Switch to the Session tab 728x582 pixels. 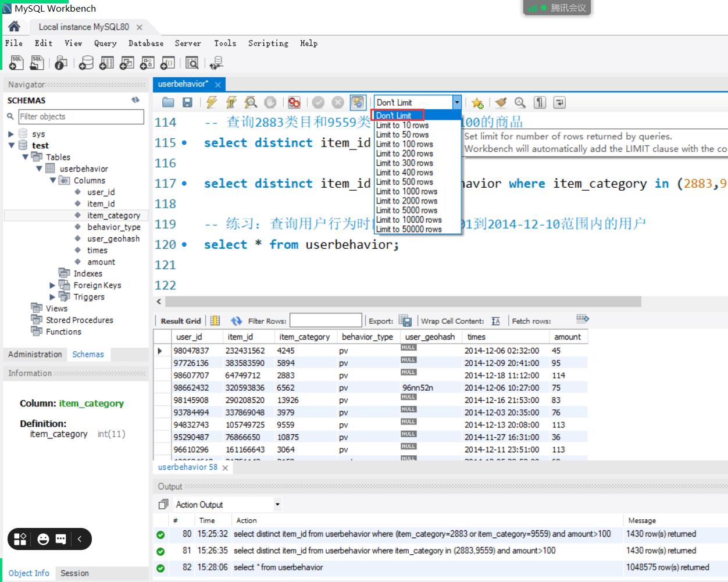(x=74, y=573)
